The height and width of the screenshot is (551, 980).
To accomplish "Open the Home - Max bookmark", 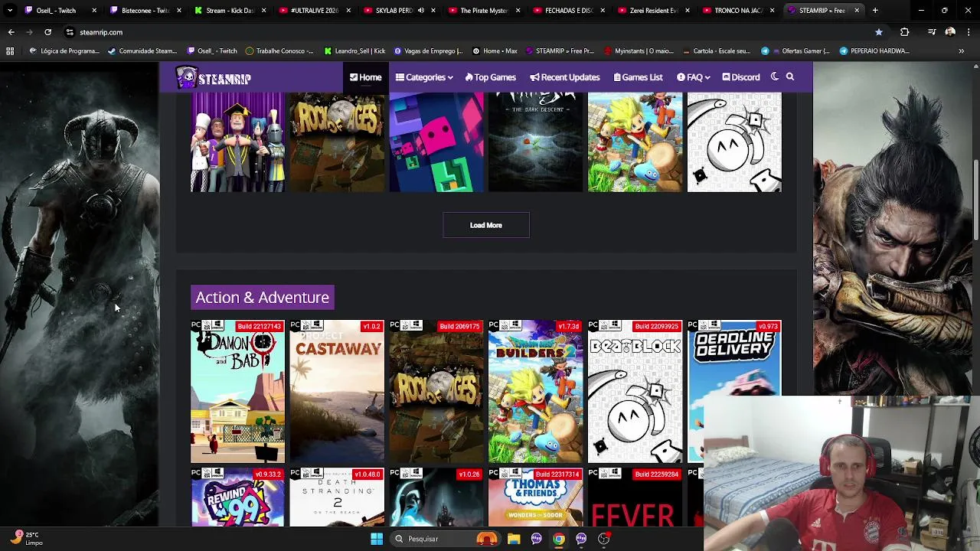I will coord(495,51).
